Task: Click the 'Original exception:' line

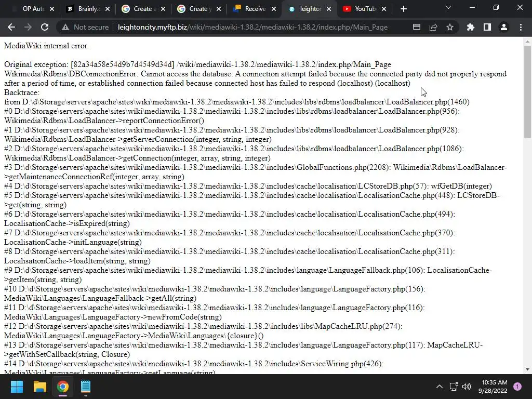Action: point(197,64)
